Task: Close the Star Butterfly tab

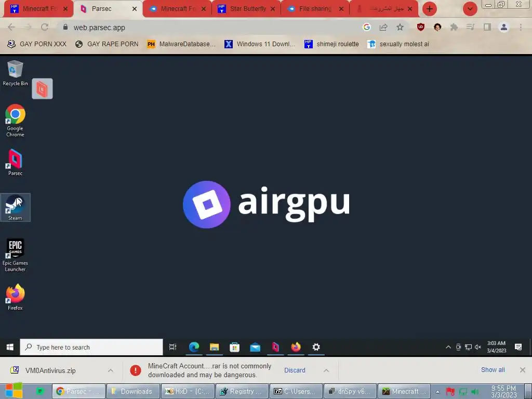Action: 273,9
